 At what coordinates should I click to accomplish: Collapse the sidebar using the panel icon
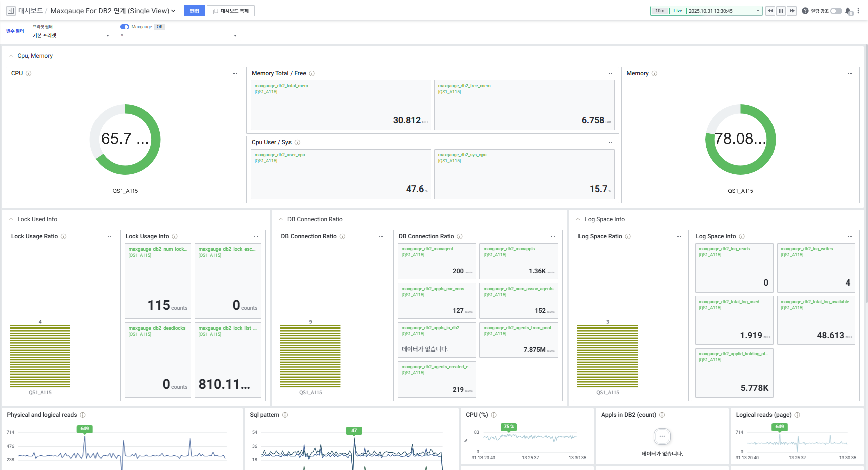[11, 11]
